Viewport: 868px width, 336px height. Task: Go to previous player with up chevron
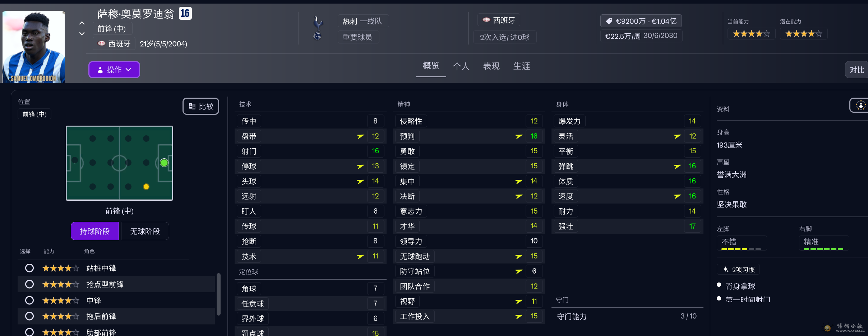[82, 23]
